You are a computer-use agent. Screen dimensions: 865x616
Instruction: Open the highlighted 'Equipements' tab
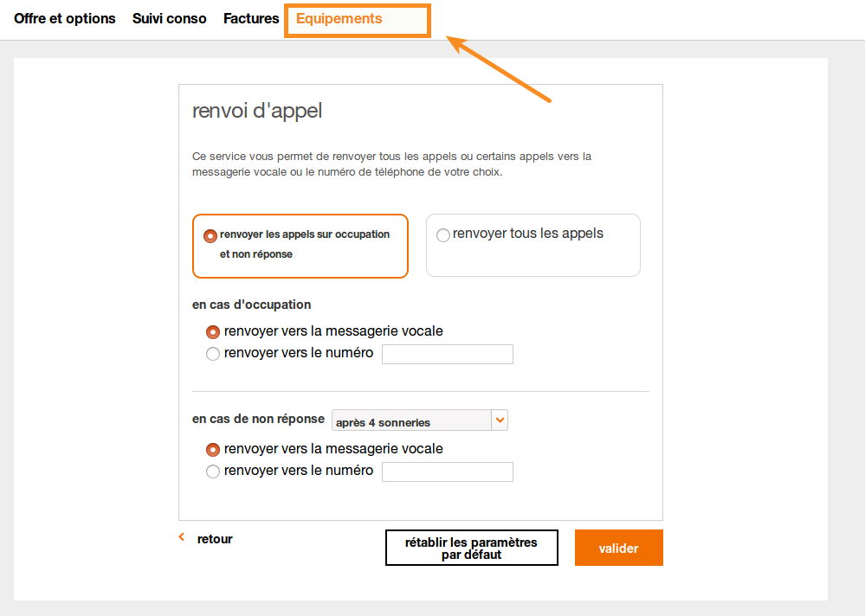coord(339,18)
